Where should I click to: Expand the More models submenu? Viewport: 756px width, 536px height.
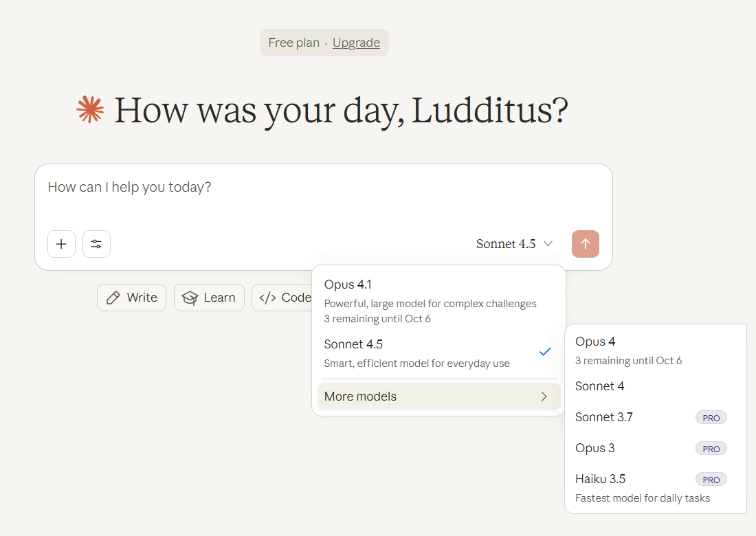coord(438,397)
